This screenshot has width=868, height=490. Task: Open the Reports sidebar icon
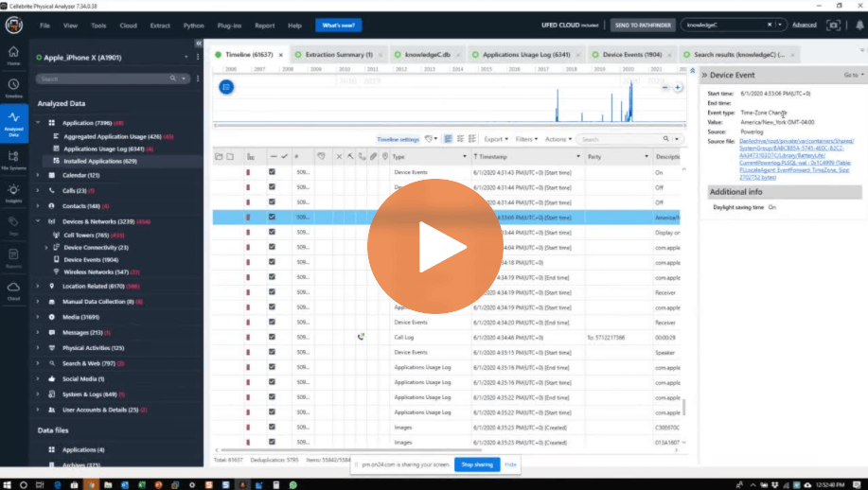13,257
